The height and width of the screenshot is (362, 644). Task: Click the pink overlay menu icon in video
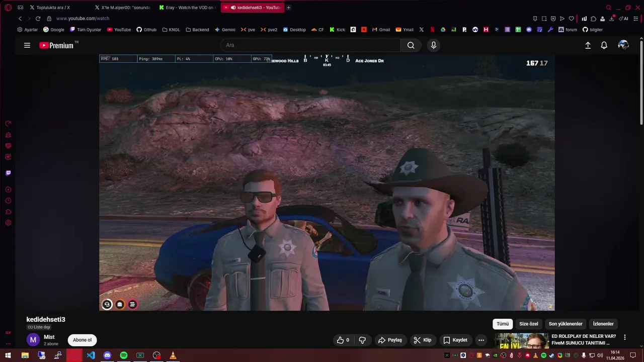(x=132, y=304)
